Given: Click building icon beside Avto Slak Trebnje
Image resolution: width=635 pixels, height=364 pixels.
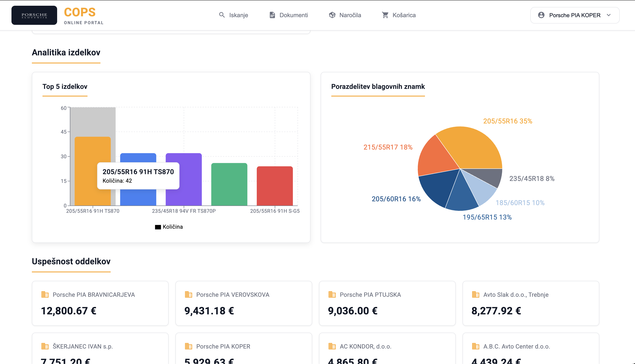Looking at the screenshot, I should click(476, 294).
